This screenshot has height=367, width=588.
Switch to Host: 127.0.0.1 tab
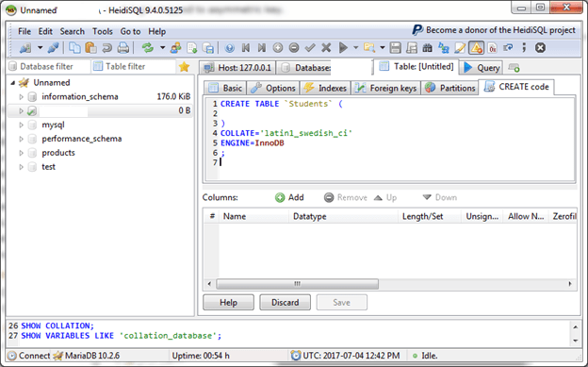click(x=237, y=68)
